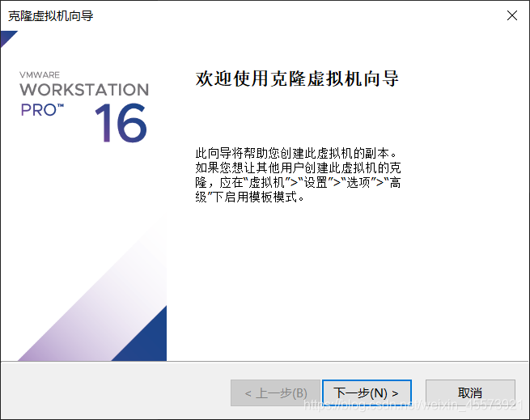
Task: Click the text 此向导将帮助您创建此虚拟机的副本
Action: coord(296,154)
